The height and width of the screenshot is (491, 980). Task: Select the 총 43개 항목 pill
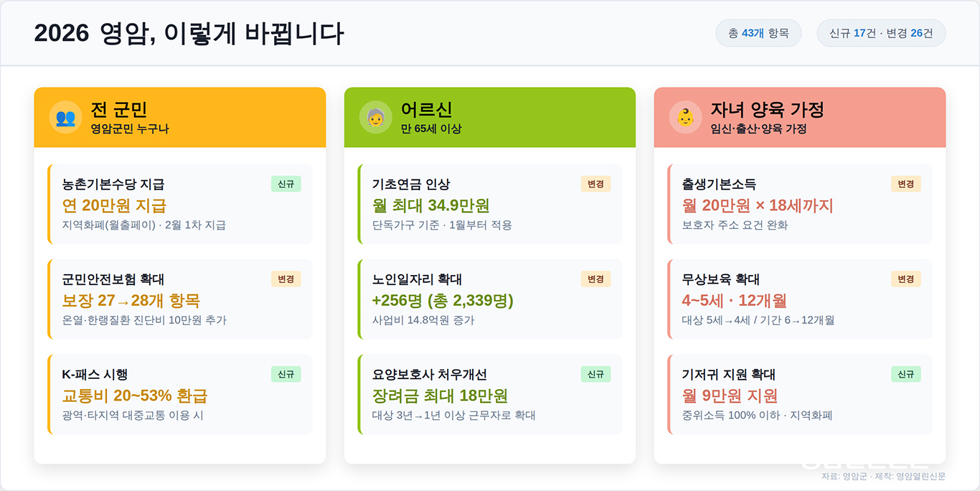point(758,33)
